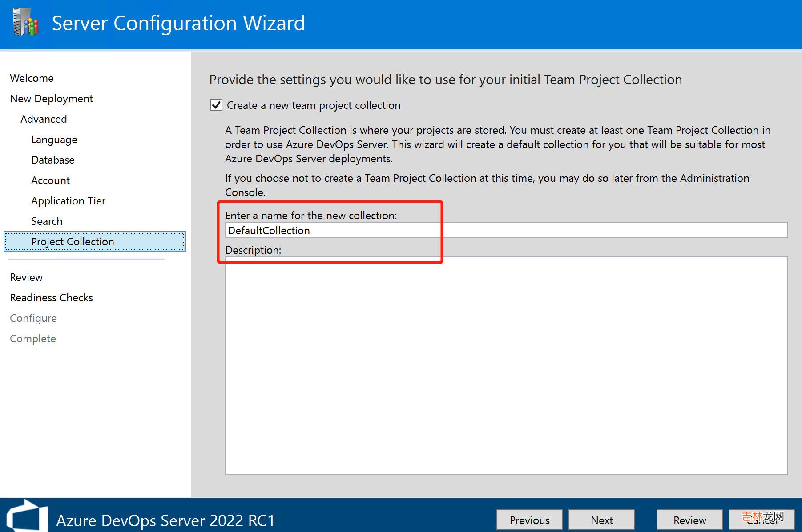Screen dimensions: 802x532
Task: Go to the Welcome step
Action: [32, 78]
